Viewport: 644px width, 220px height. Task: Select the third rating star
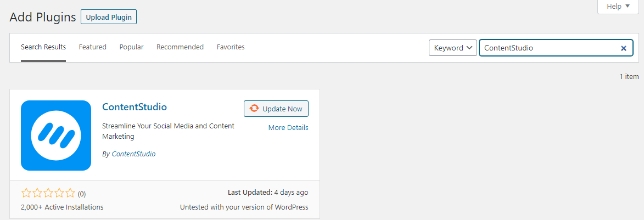pos(48,193)
